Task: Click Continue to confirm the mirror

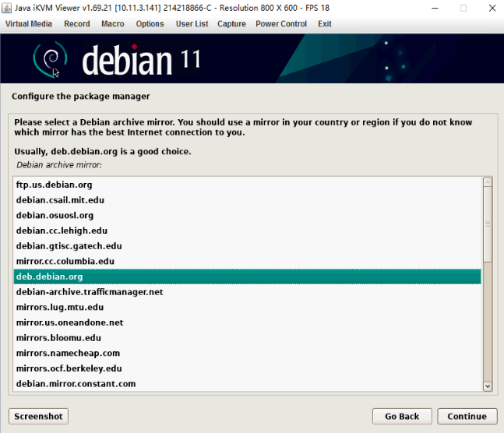Action: pos(467,417)
